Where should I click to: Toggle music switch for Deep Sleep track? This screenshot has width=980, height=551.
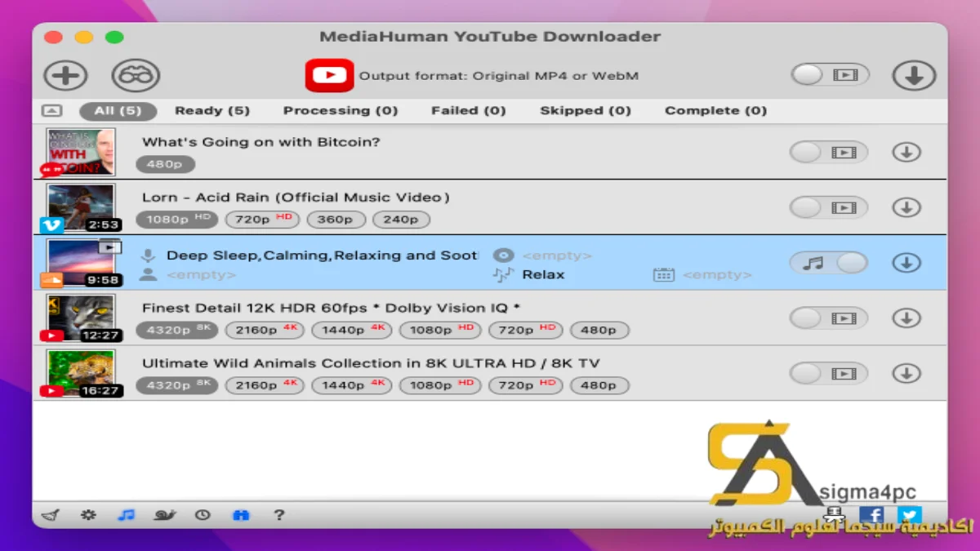(829, 263)
